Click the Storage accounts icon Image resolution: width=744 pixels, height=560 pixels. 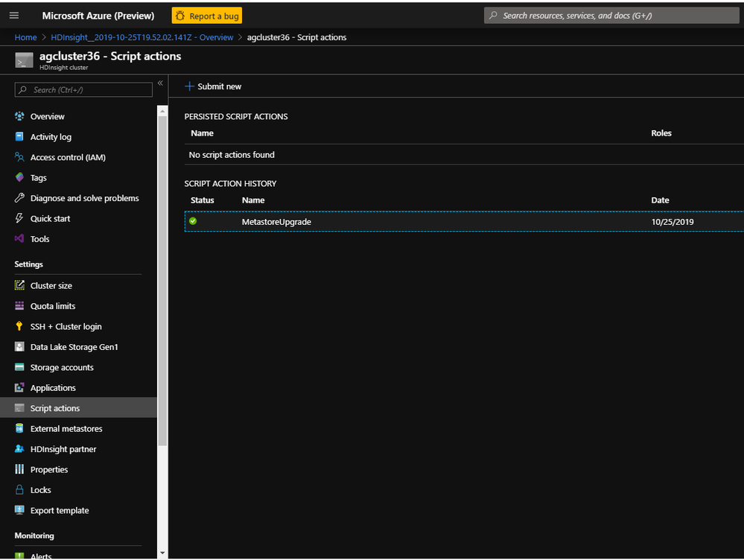tap(19, 367)
